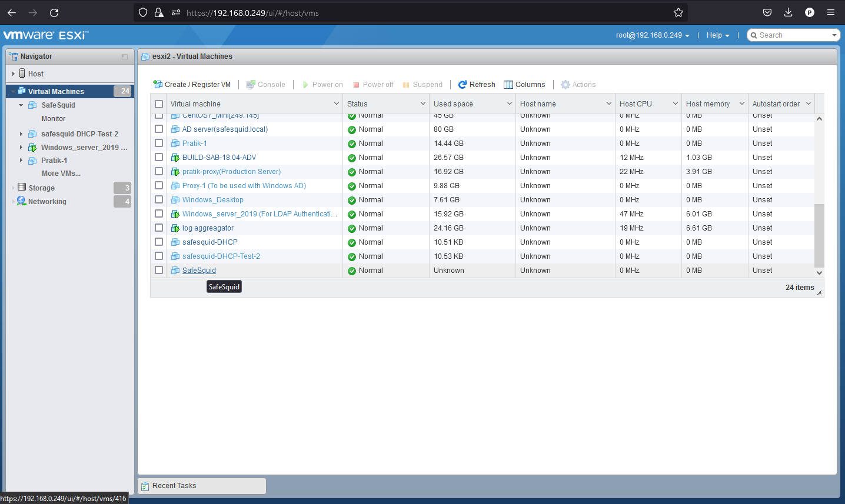Screen dimensions: 845x504
Task: Click the Host server icon in Navigator
Action: tap(22, 74)
